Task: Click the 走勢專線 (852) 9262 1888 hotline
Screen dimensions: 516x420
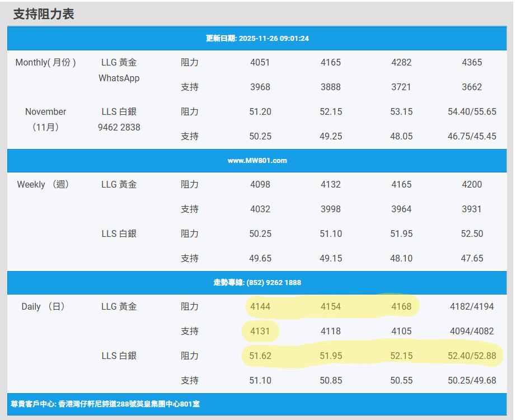Action: pos(257,283)
